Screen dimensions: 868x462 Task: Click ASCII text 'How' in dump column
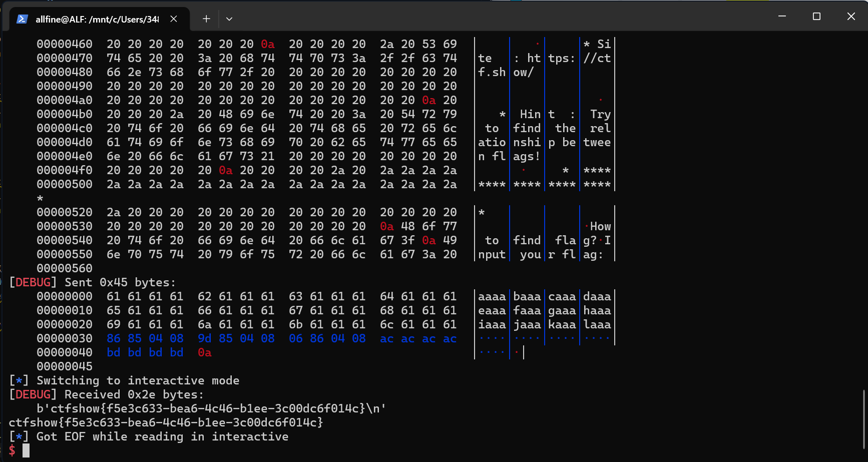[601, 226]
